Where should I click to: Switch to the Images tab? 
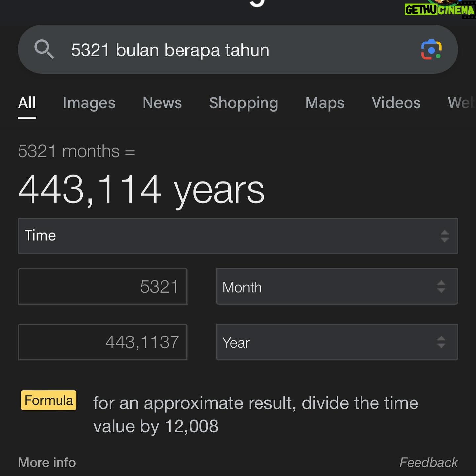[89, 103]
